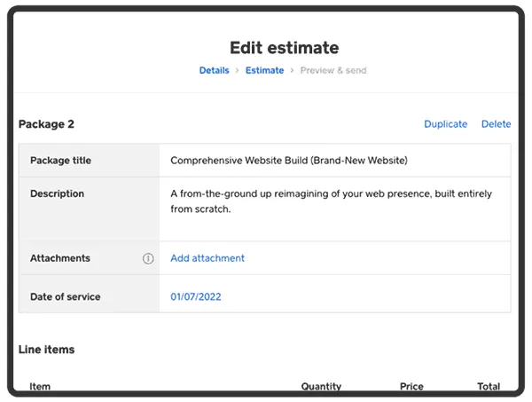Click the Total column header
Viewport: 532px width, 402px height.
[489, 386]
